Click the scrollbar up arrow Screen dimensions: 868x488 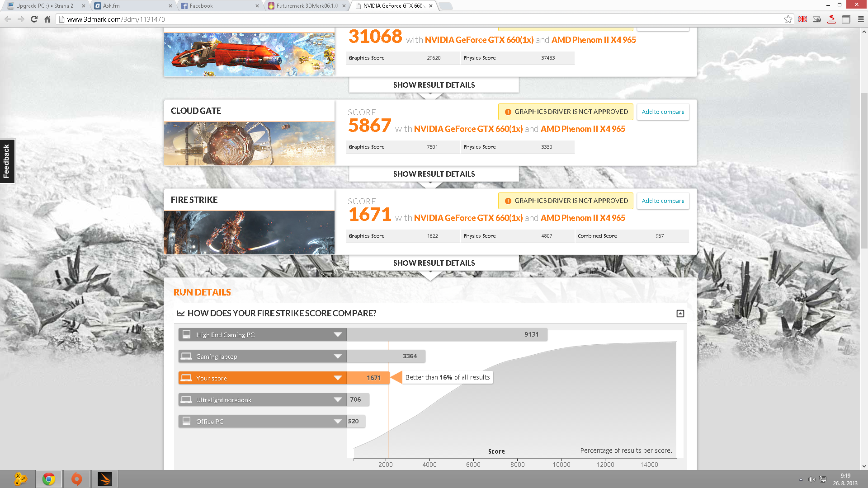864,32
